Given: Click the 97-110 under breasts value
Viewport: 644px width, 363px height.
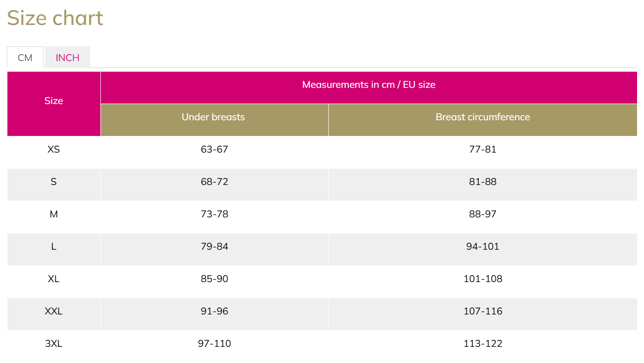Looking at the screenshot, I should (215, 344).
